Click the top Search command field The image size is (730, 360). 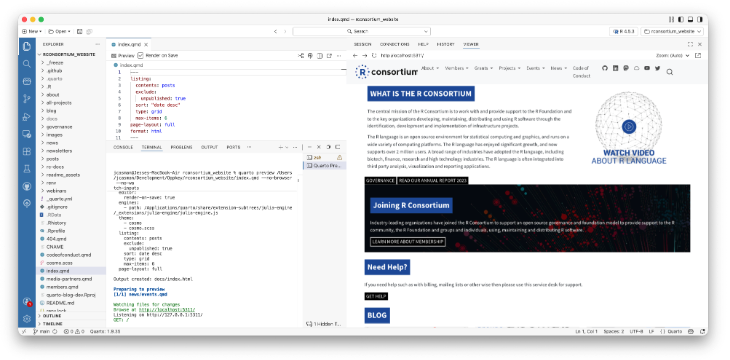pos(361,31)
